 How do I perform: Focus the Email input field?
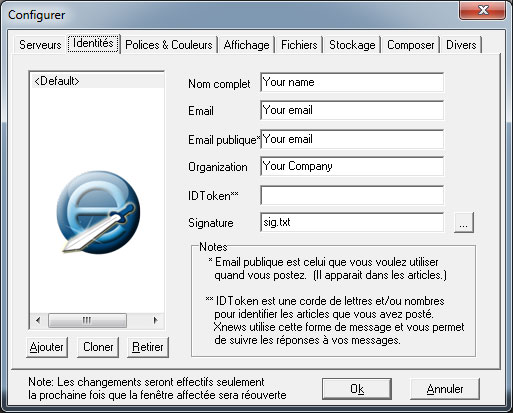(352, 110)
